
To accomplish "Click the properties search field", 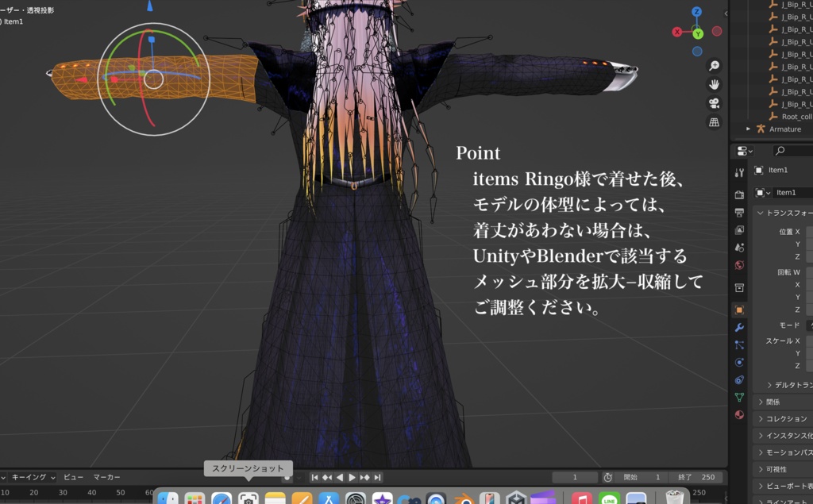I will [792, 151].
